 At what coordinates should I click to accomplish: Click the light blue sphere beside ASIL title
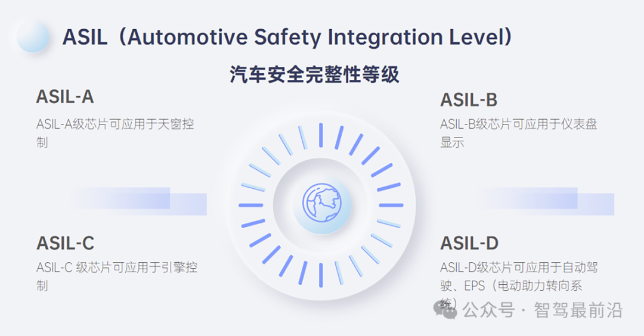pyautogui.click(x=33, y=36)
